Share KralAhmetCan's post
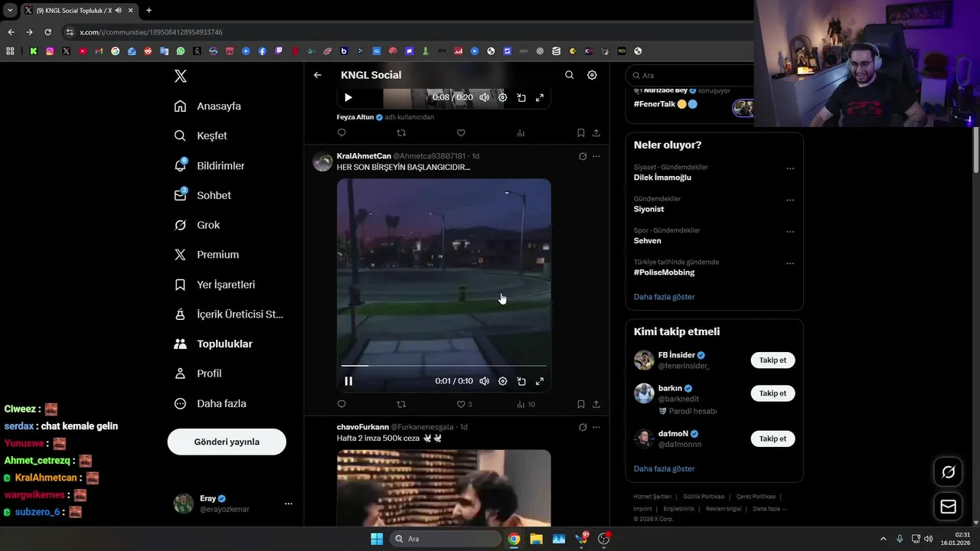 click(596, 404)
